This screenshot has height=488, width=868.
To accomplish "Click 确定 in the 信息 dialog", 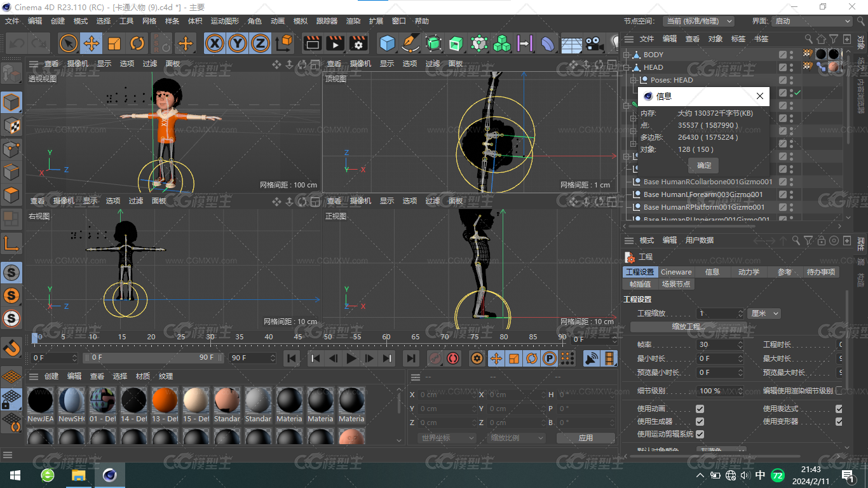I will point(704,165).
